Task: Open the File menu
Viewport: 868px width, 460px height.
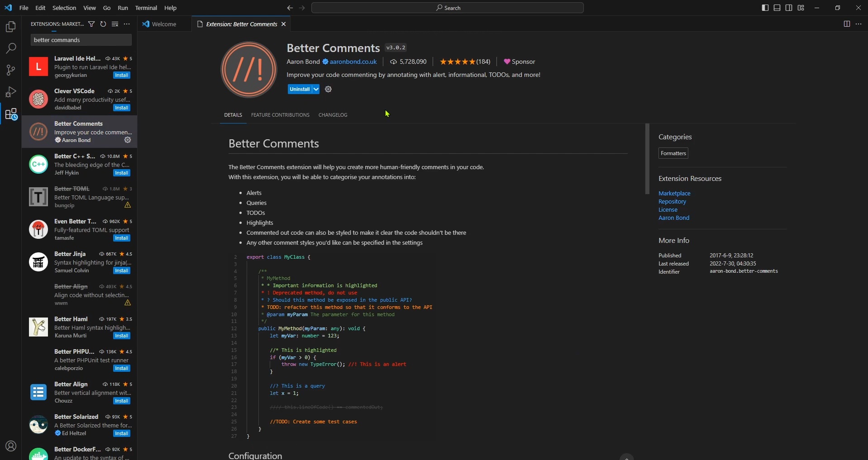Action: (24, 8)
